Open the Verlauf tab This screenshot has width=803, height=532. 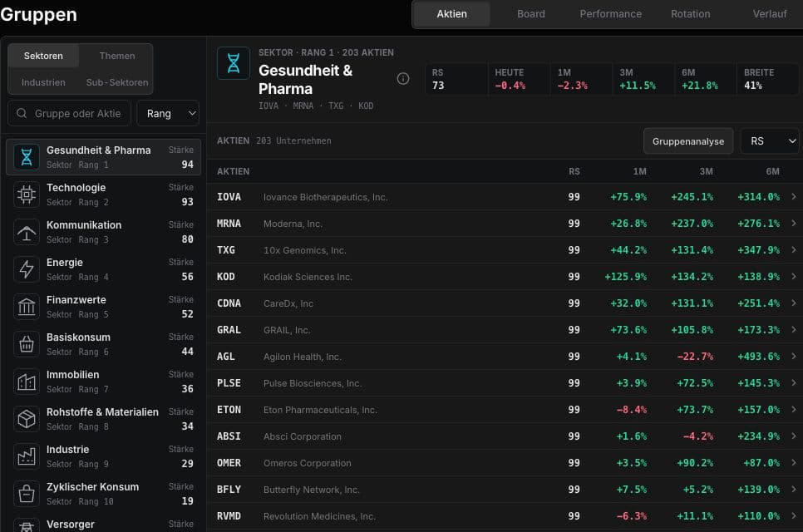(769, 14)
